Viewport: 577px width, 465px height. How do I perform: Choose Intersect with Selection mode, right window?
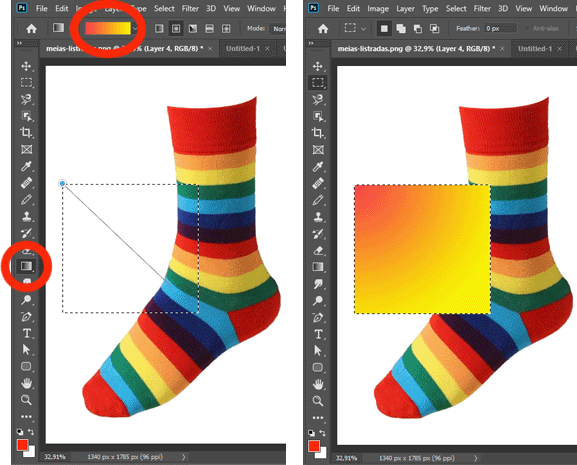coord(435,28)
